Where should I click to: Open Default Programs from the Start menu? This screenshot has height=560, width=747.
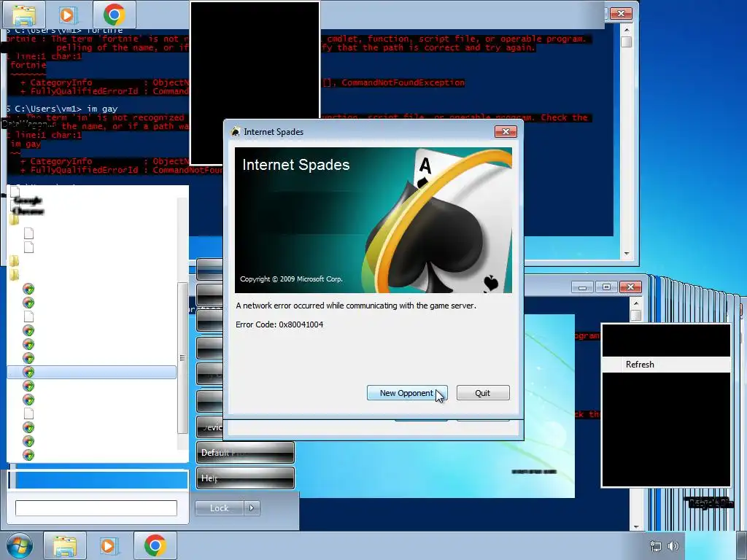(x=245, y=452)
